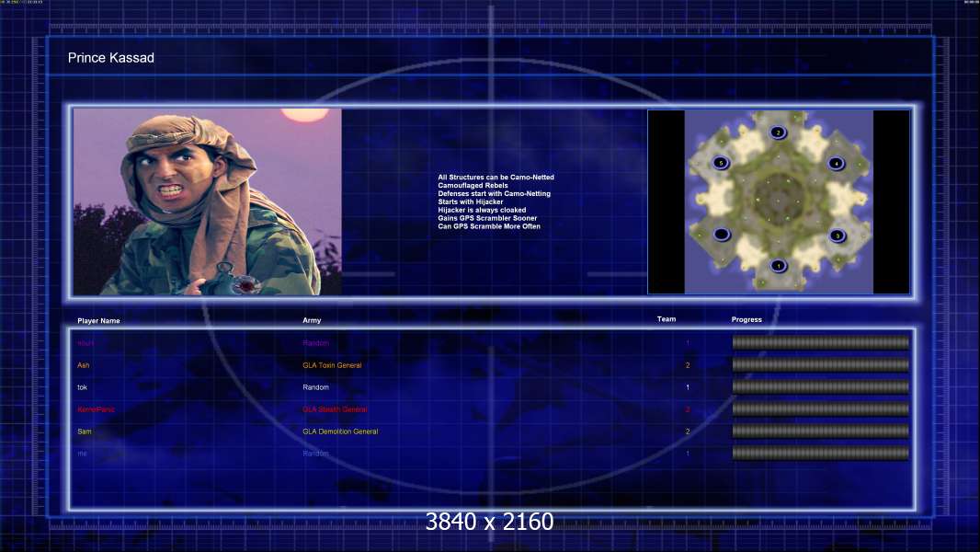Click the tok row progress bar

click(821, 387)
